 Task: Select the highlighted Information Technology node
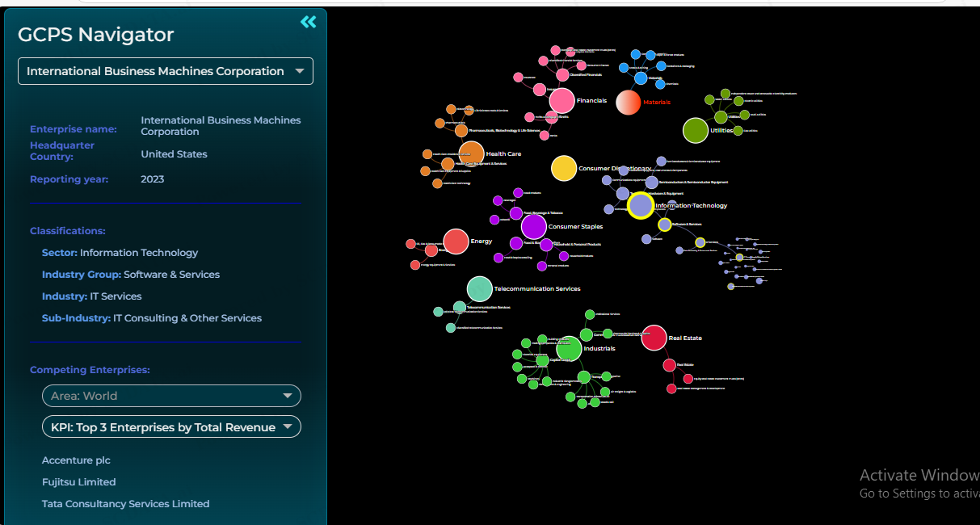point(641,205)
